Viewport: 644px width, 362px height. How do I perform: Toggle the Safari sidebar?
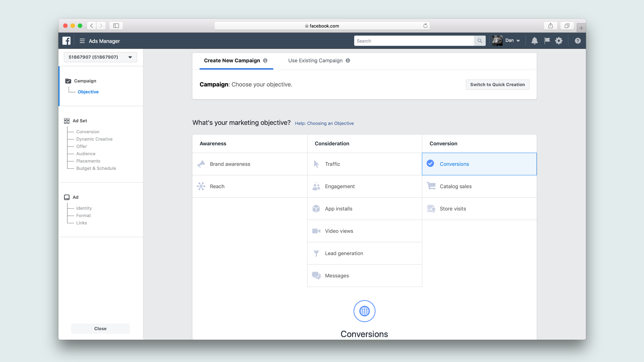(116, 26)
